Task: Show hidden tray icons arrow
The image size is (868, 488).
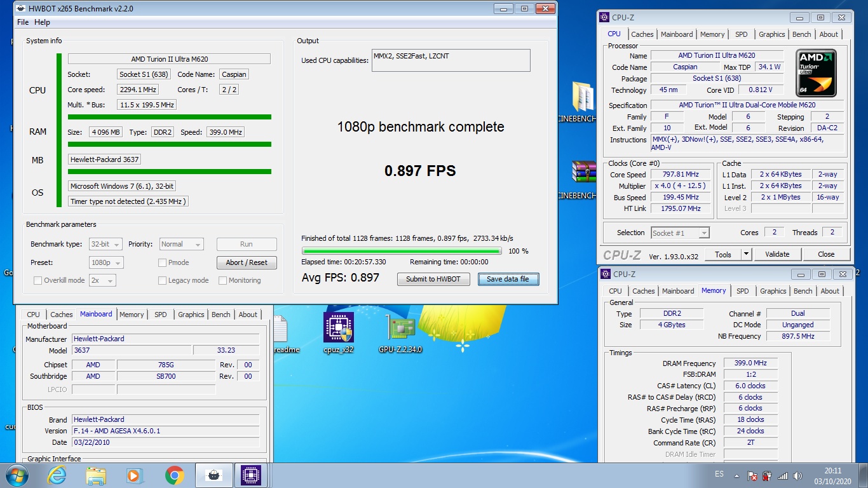Action: pos(736,475)
